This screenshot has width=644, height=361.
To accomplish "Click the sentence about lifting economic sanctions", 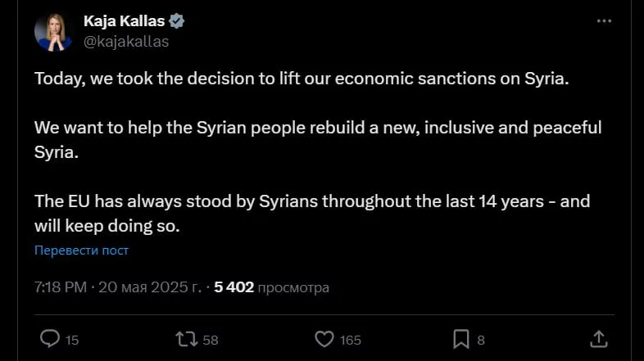I will tap(302, 79).
